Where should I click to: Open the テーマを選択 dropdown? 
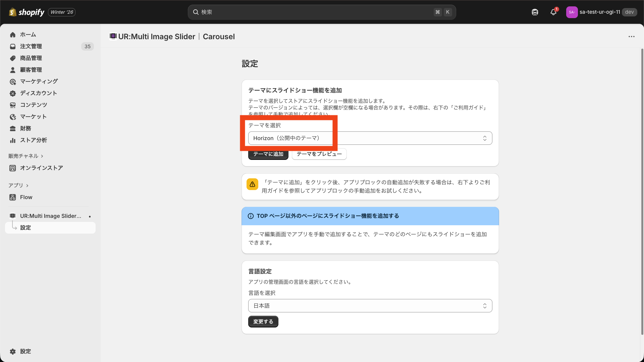tap(370, 138)
